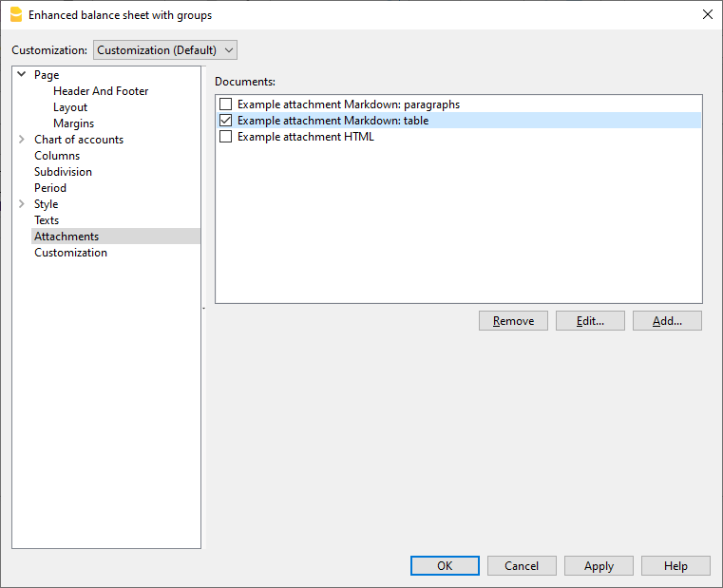Open the Subdivision section

(63, 172)
